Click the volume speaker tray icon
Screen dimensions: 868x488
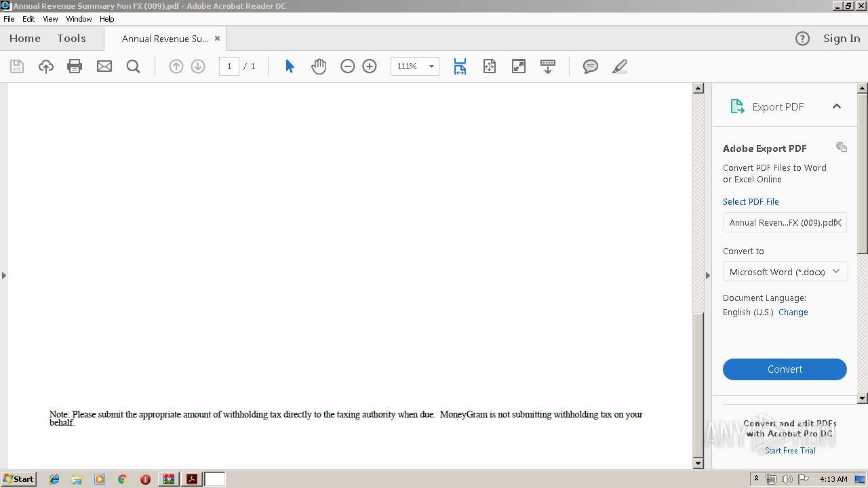787,479
